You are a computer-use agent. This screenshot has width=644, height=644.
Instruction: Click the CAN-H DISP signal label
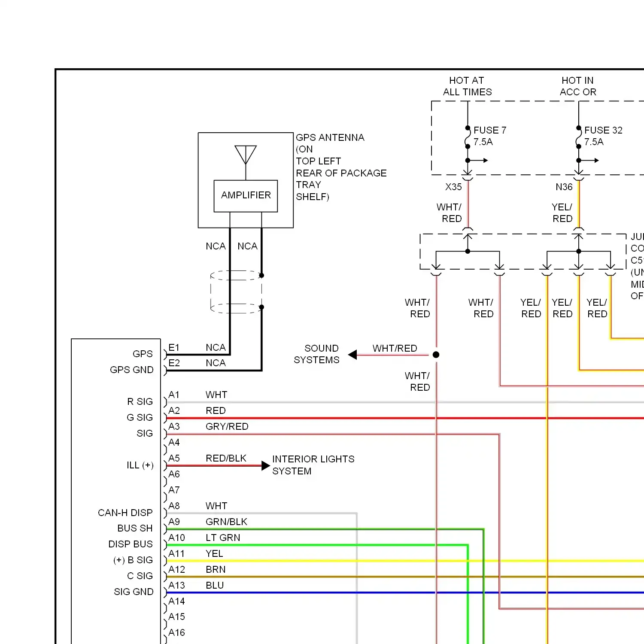[125, 513]
